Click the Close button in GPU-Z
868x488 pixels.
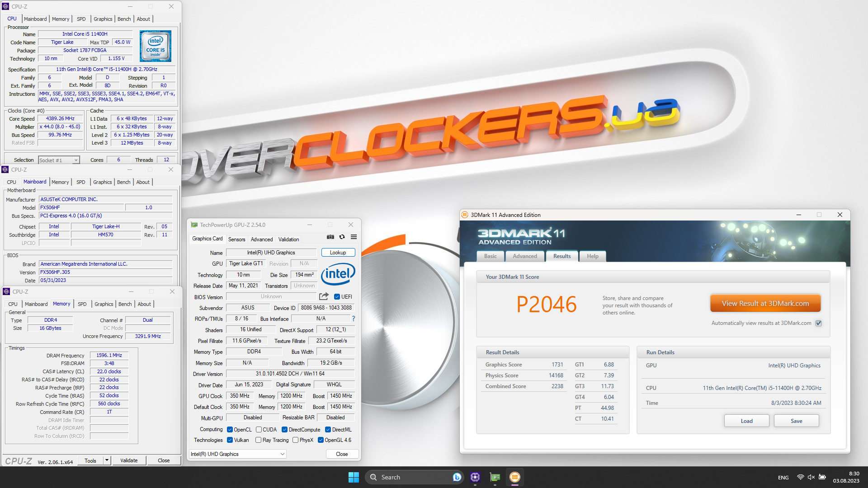(342, 454)
